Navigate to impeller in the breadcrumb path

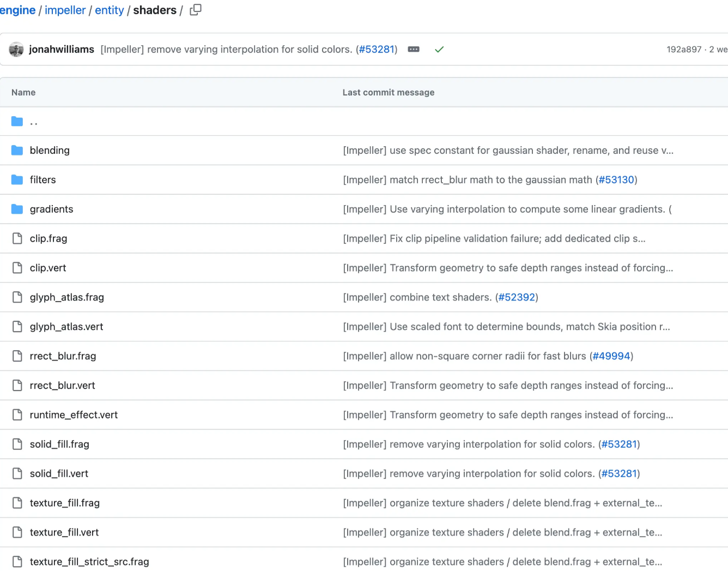click(65, 10)
